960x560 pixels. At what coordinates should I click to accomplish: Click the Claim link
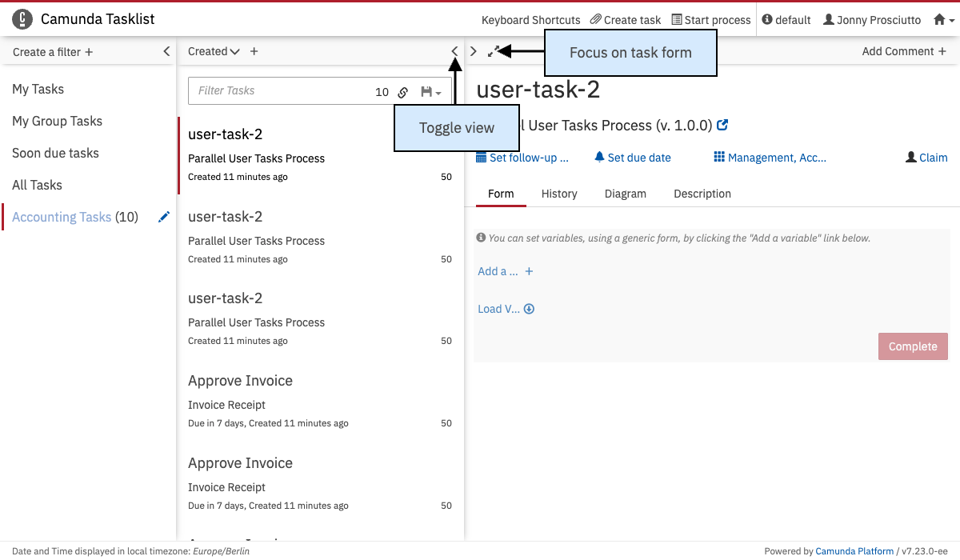coord(926,158)
